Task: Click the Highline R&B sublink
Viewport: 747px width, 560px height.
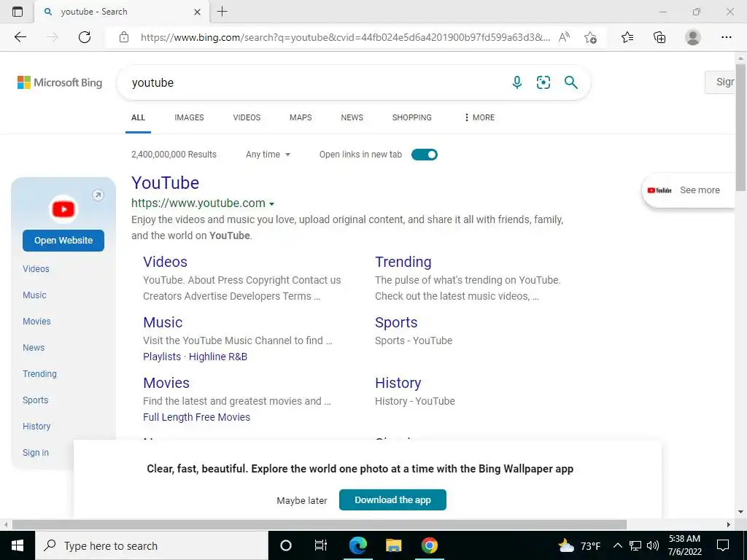Action: pos(218,357)
